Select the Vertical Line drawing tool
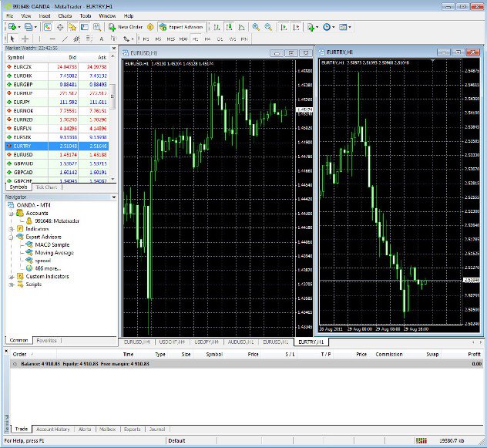Screen dimensions: 487x448 39,39
